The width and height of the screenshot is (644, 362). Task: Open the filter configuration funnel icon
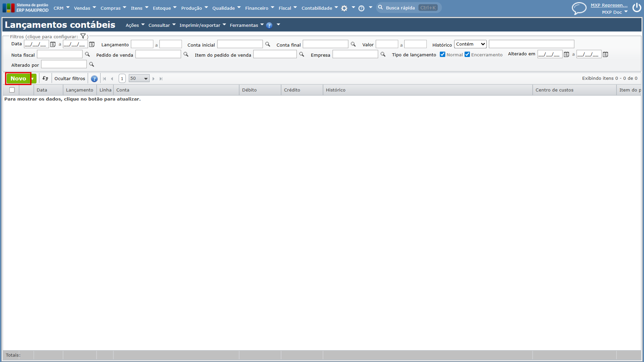83,36
